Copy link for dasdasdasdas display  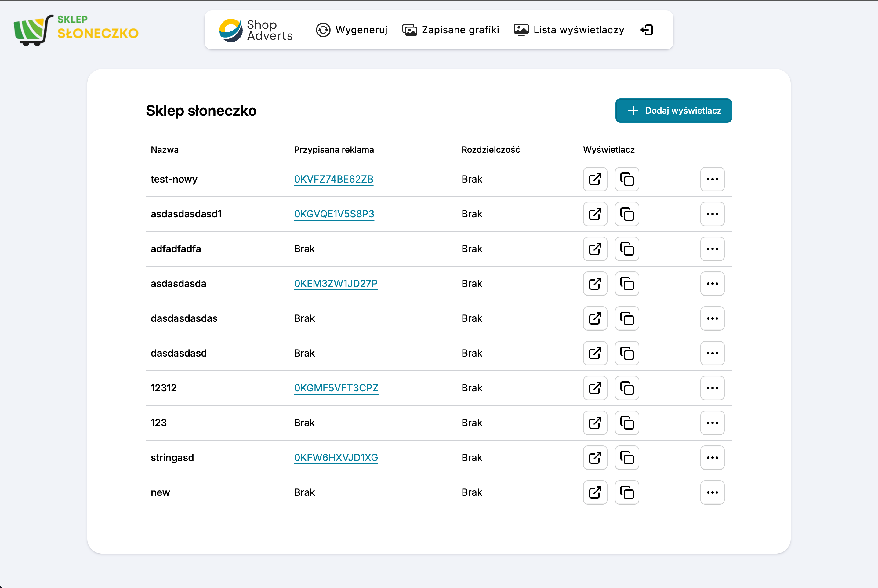627,318
